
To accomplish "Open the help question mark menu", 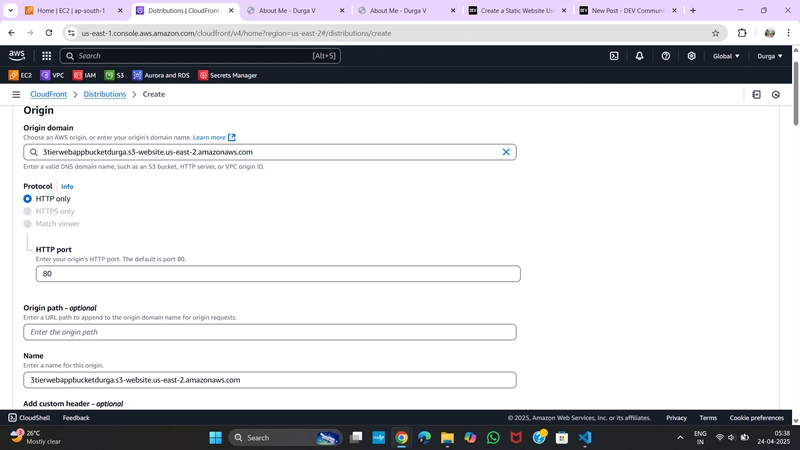I will 666,56.
